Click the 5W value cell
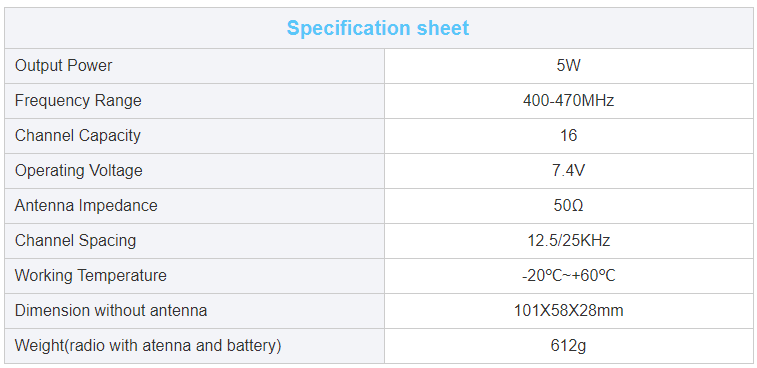 [568, 66]
